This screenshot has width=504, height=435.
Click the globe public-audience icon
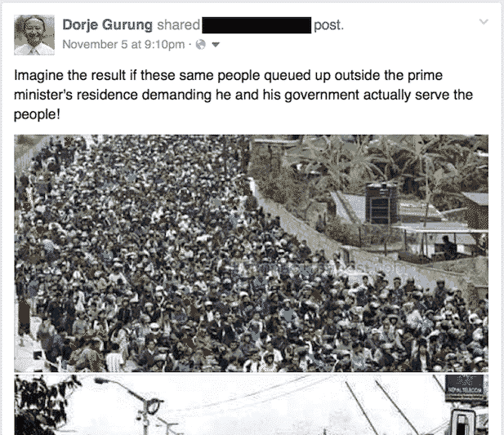coord(201,45)
